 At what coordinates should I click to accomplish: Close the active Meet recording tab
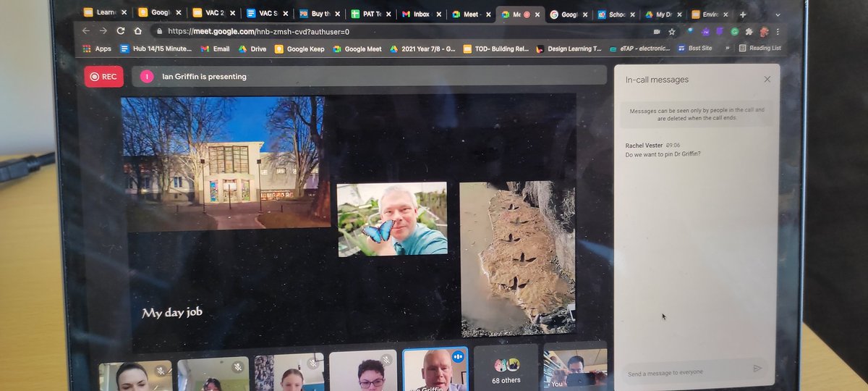coord(538,14)
